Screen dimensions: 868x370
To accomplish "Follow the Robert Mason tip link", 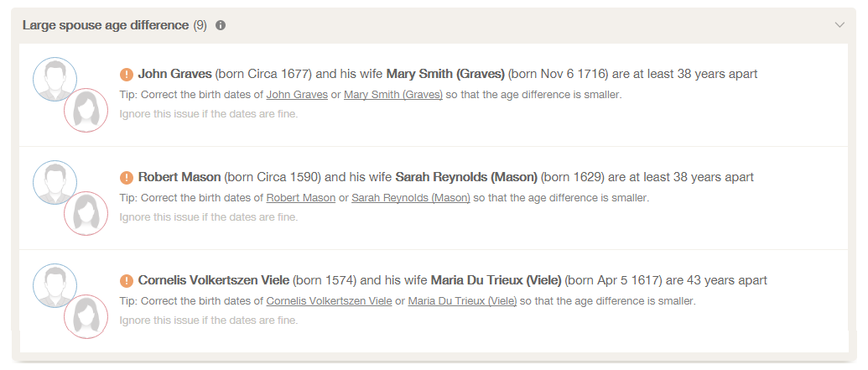I will click(x=300, y=198).
